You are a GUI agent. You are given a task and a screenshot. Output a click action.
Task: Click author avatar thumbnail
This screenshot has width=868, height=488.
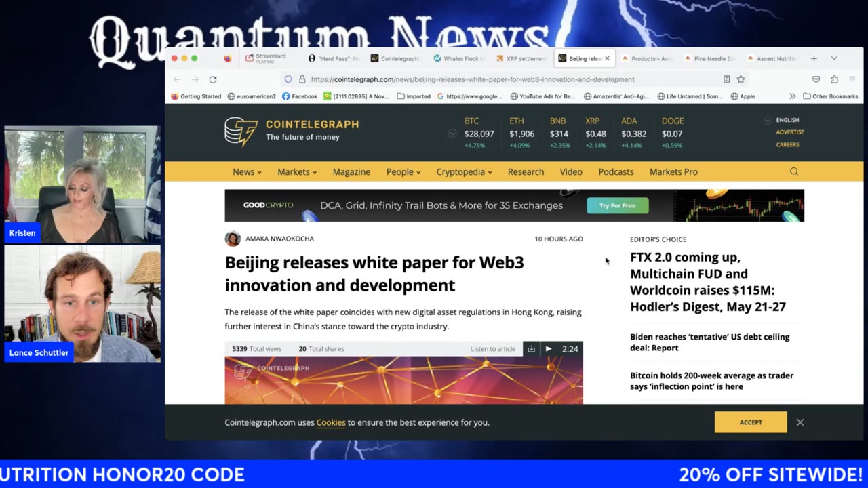coord(233,239)
